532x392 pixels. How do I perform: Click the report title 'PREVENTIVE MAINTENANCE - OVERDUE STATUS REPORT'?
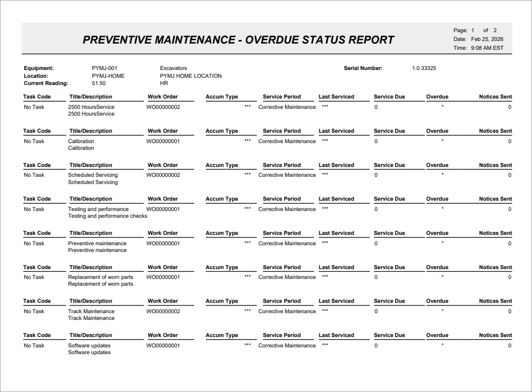pos(238,40)
